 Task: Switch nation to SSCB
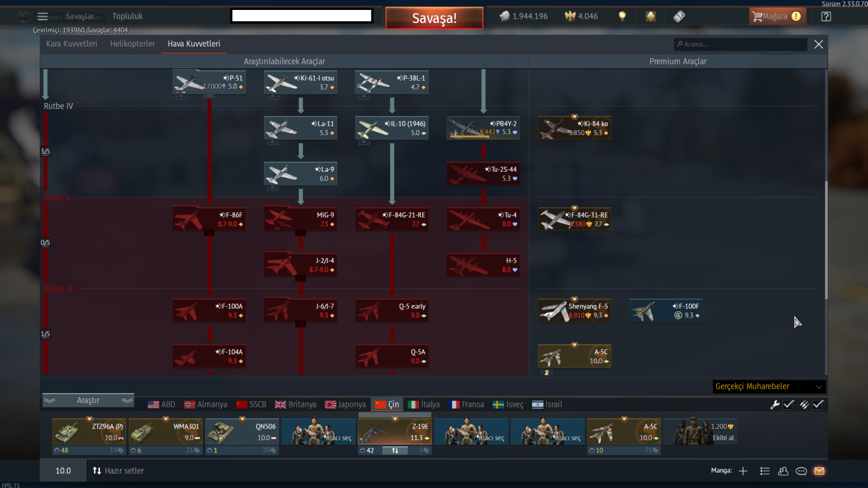point(250,404)
